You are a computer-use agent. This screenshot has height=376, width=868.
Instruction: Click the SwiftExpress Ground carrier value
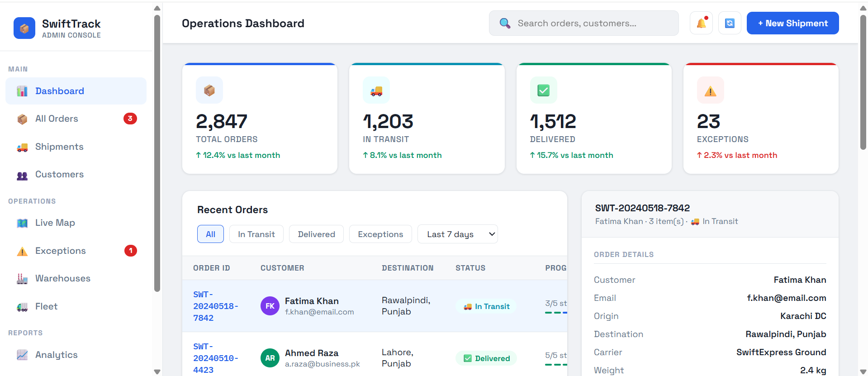[x=781, y=352]
